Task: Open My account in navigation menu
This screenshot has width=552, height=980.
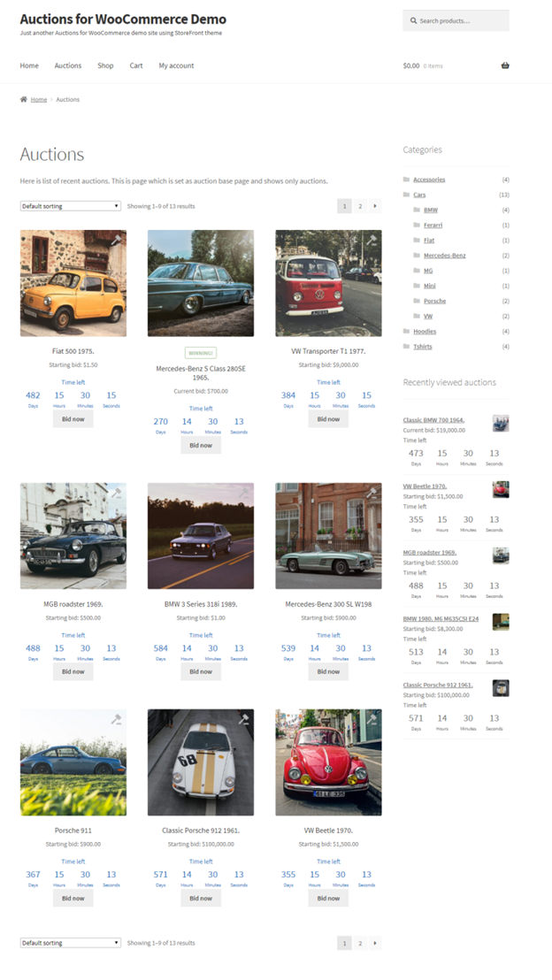Action: pos(176,65)
